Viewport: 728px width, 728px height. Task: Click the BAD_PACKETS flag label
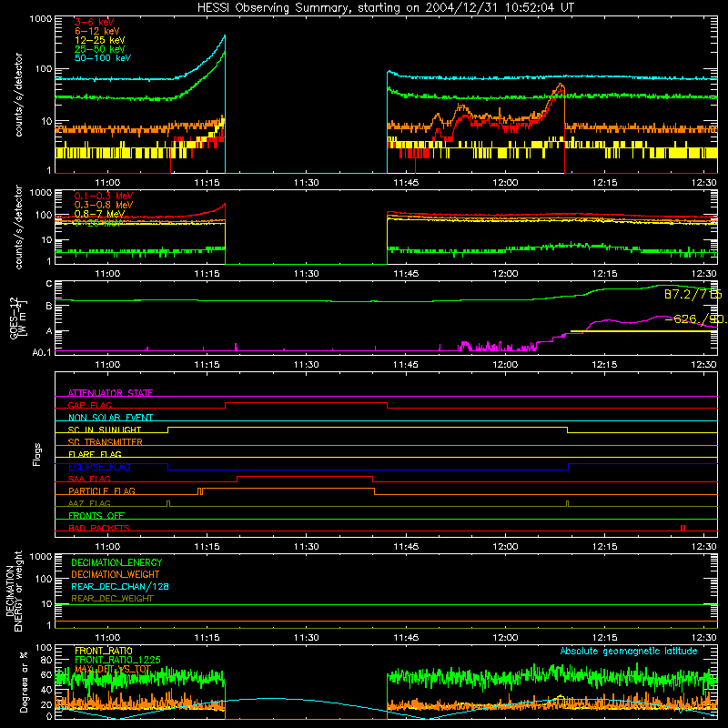click(99, 528)
